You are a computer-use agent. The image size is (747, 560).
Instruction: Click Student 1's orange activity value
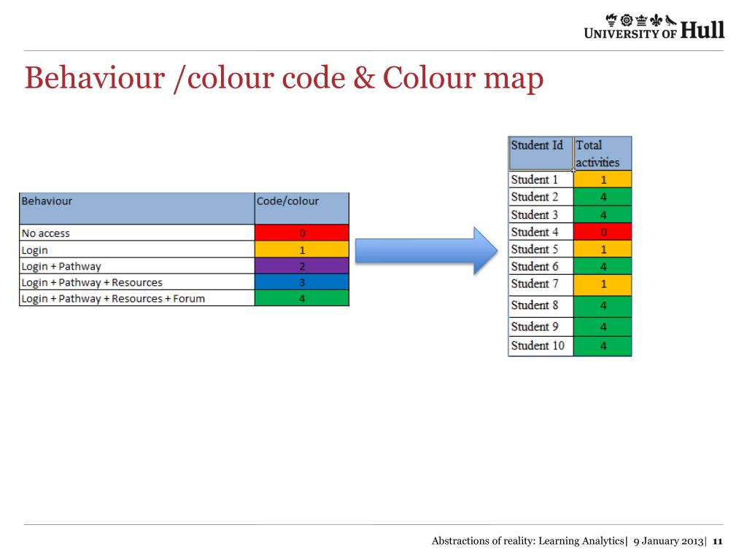(x=603, y=179)
